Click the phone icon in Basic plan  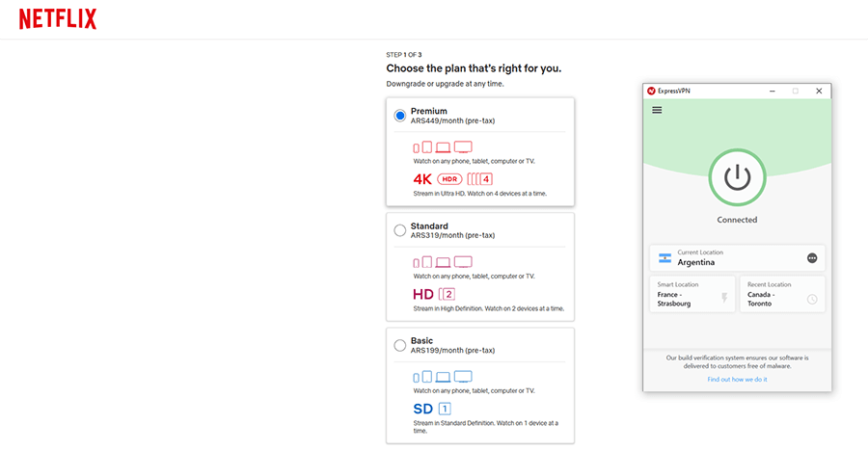[417, 379]
